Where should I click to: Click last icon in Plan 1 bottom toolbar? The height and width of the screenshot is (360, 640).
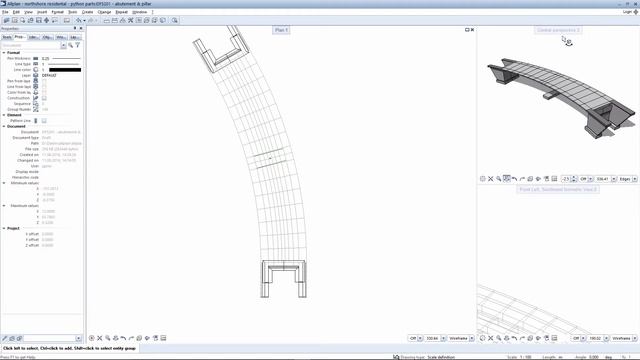pyautogui.click(x=163, y=338)
